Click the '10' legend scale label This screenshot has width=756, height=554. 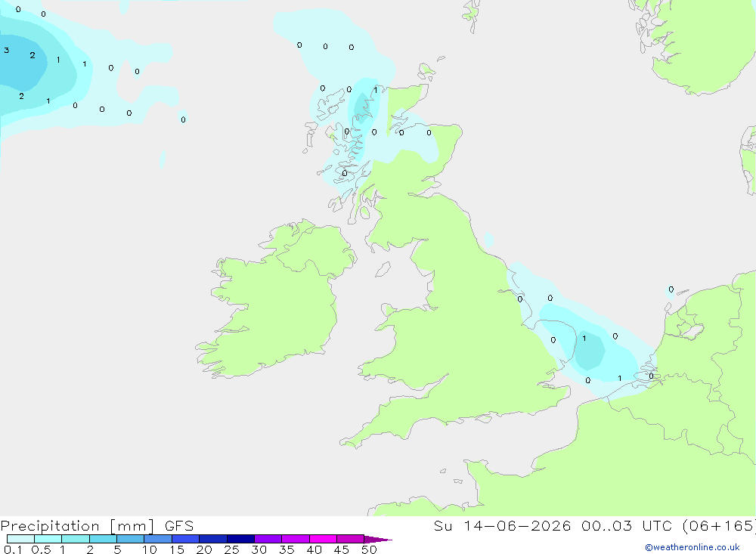(x=150, y=549)
